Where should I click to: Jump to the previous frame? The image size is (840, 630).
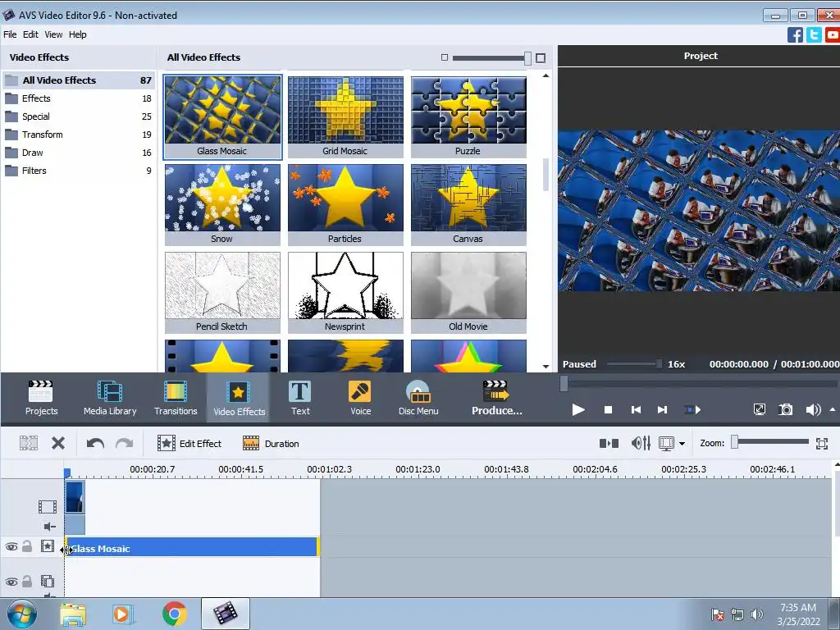636,410
